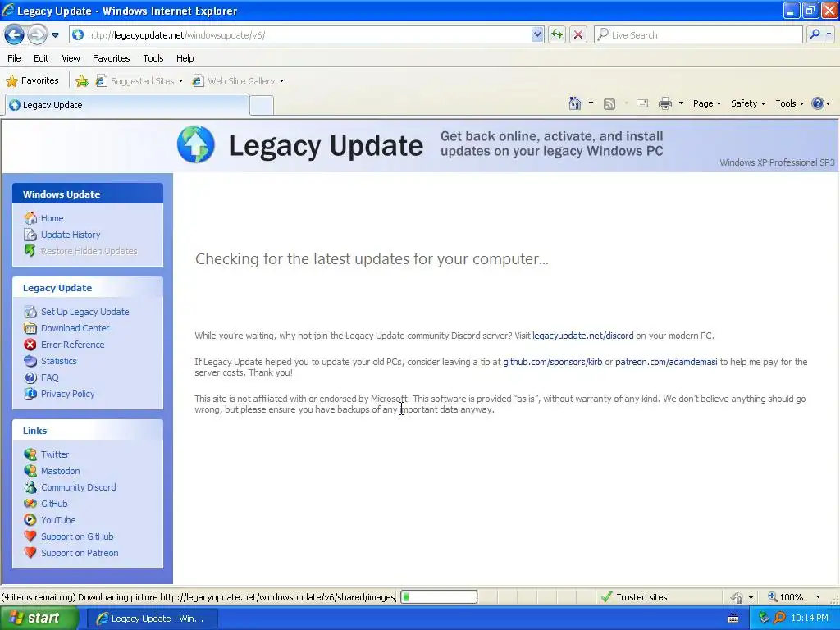Click Set Up Legacy Update link

[x=84, y=312]
